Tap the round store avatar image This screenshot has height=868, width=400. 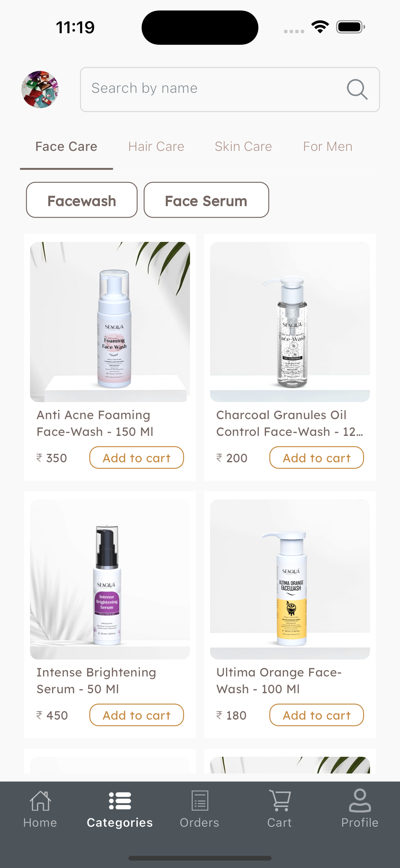(x=40, y=89)
